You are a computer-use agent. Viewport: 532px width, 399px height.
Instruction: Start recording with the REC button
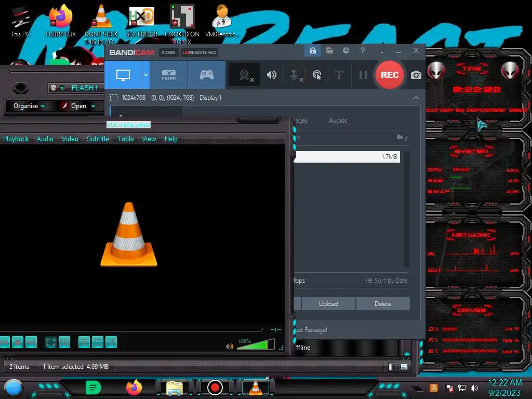(x=390, y=75)
